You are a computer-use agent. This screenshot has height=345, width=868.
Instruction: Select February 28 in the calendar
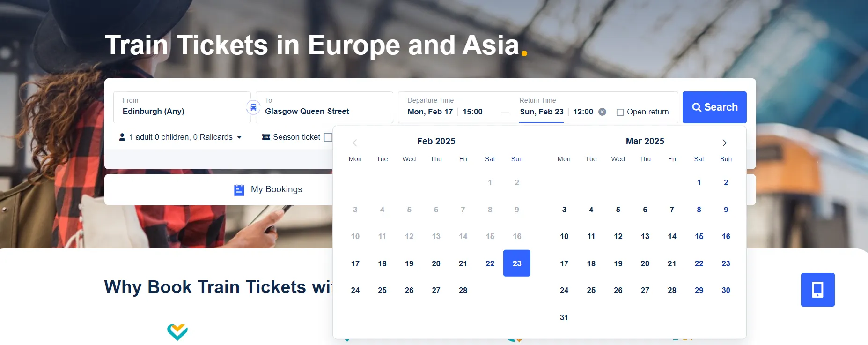(463, 290)
